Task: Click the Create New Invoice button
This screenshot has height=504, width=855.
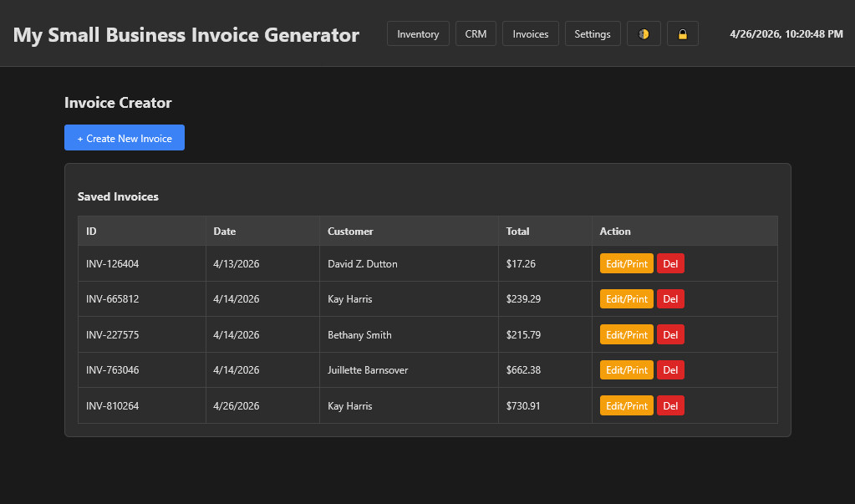Action: 125,138
